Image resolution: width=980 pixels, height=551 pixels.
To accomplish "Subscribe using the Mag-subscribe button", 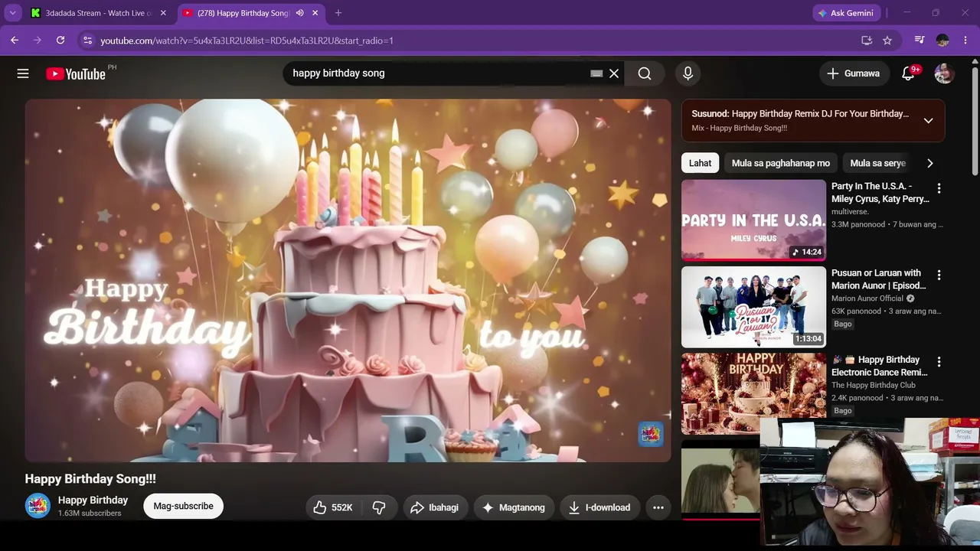I will (183, 506).
